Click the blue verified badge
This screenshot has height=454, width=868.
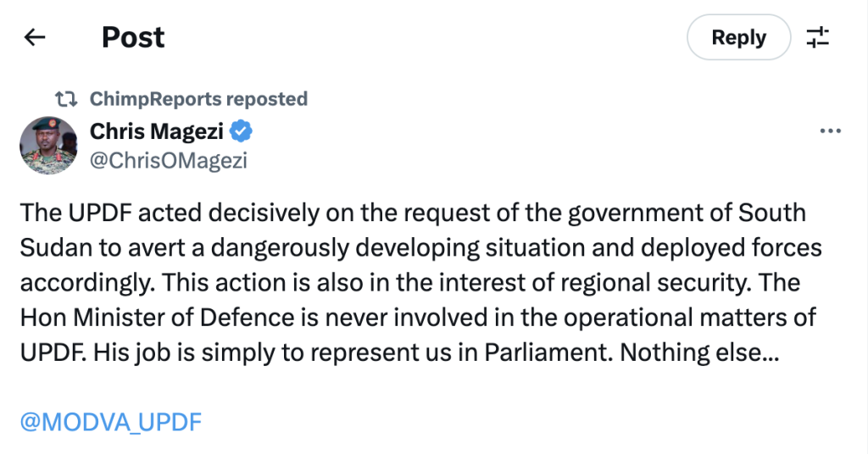242,131
